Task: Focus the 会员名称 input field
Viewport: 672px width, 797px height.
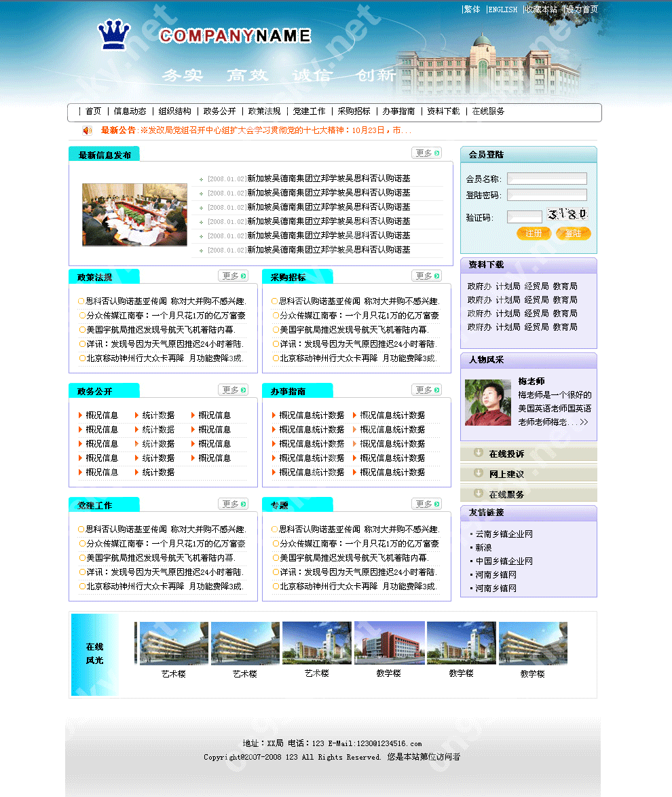Action: point(547,179)
